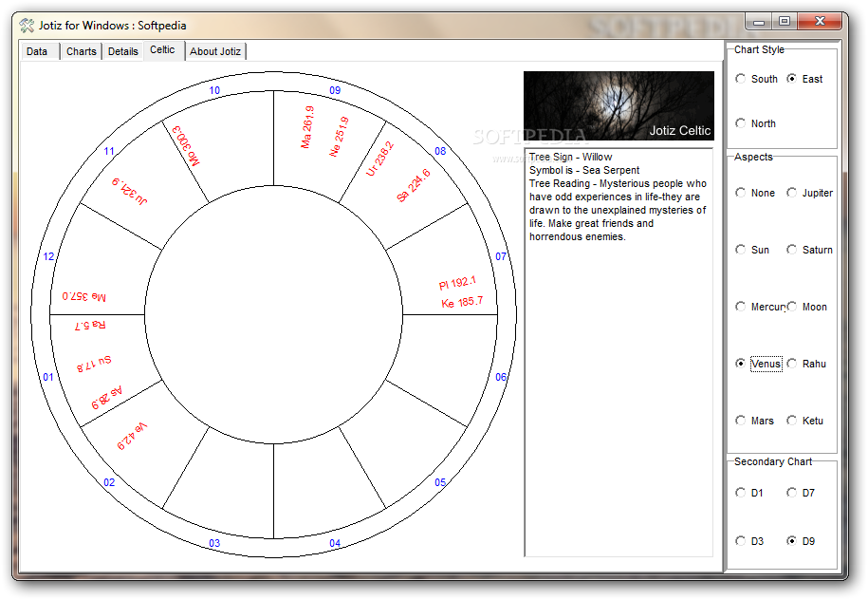Image resolution: width=868 pixels, height=600 pixels.
Task: Minimize the Jotiz window
Action: [758, 22]
